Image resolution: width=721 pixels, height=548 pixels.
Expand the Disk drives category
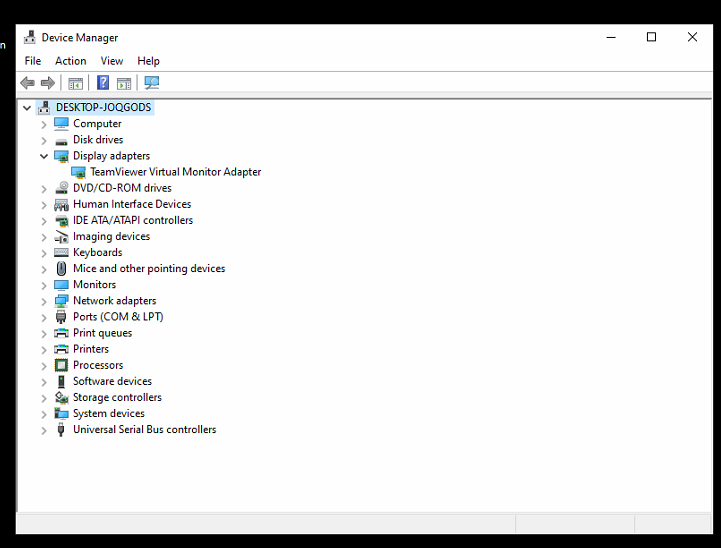click(x=44, y=140)
